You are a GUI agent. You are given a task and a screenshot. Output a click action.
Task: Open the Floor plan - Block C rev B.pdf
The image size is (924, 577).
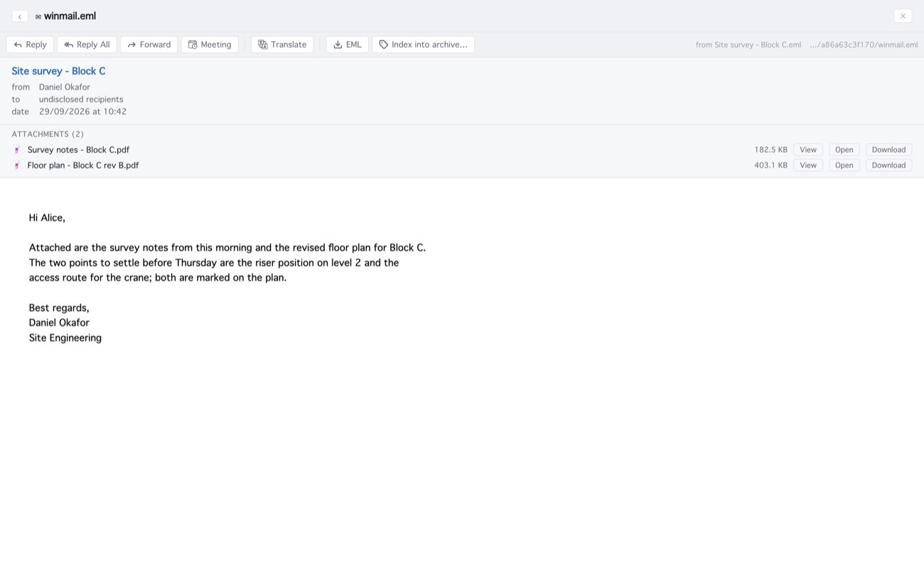844,166
